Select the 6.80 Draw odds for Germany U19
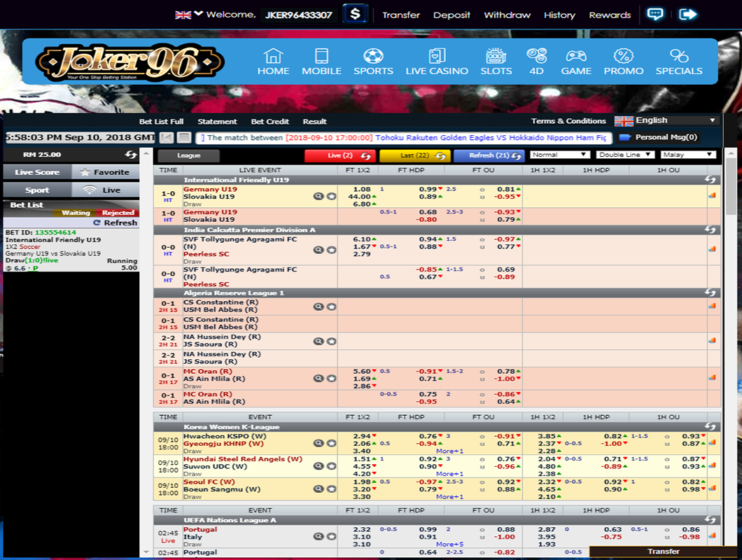This screenshot has width=742, height=560. pyautogui.click(x=362, y=204)
